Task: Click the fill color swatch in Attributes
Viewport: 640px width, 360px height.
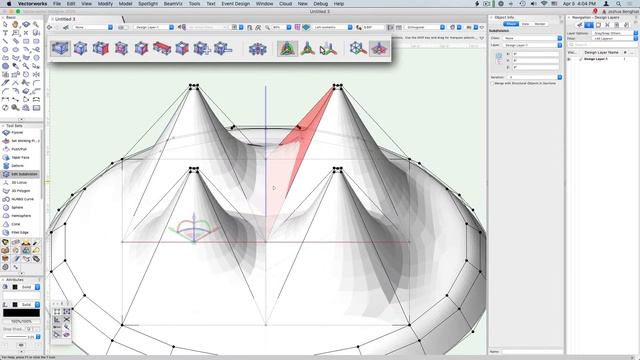Action: click(21, 296)
